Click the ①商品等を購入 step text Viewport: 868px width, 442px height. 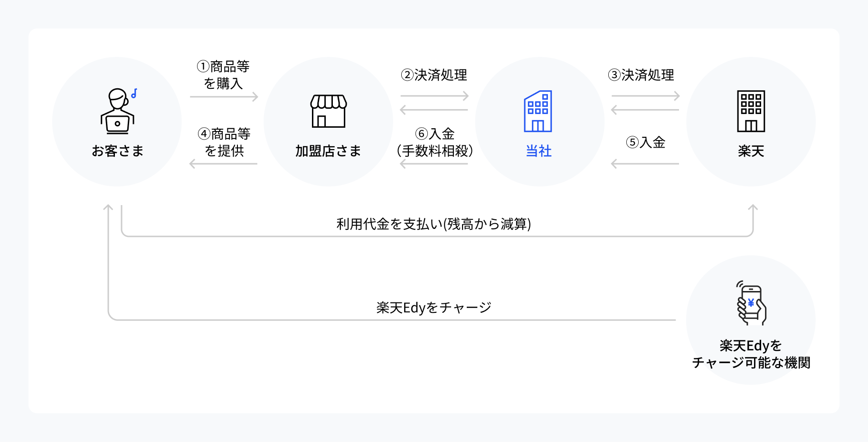(223, 75)
